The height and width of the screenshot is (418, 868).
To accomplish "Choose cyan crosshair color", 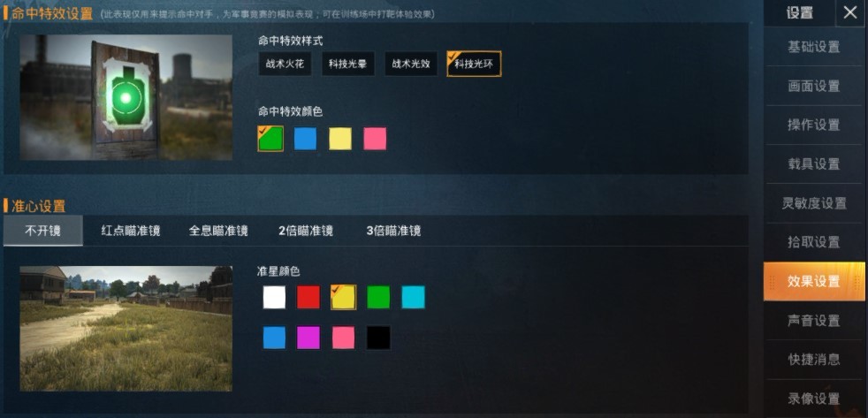I will pos(413,297).
